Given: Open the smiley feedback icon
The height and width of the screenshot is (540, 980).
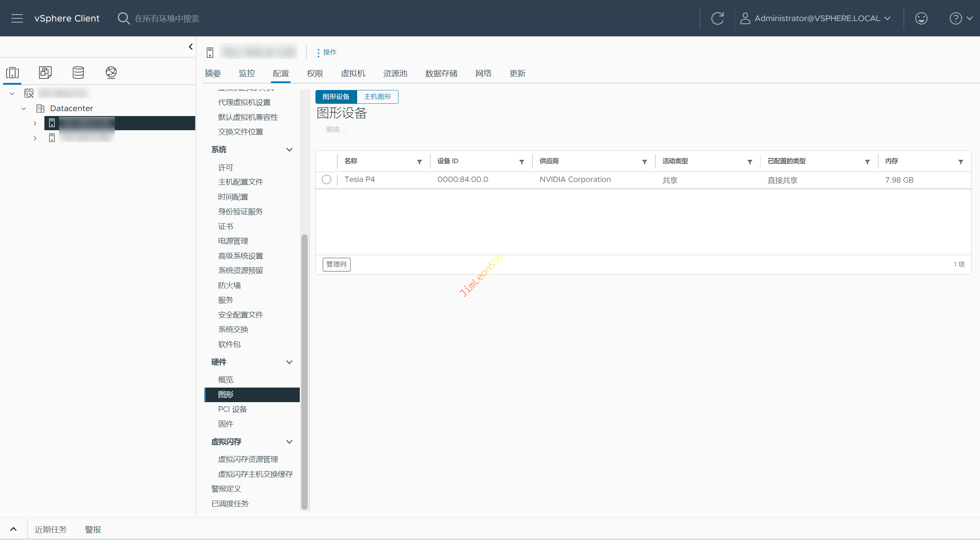Looking at the screenshot, I should click(x=921, y=18).
